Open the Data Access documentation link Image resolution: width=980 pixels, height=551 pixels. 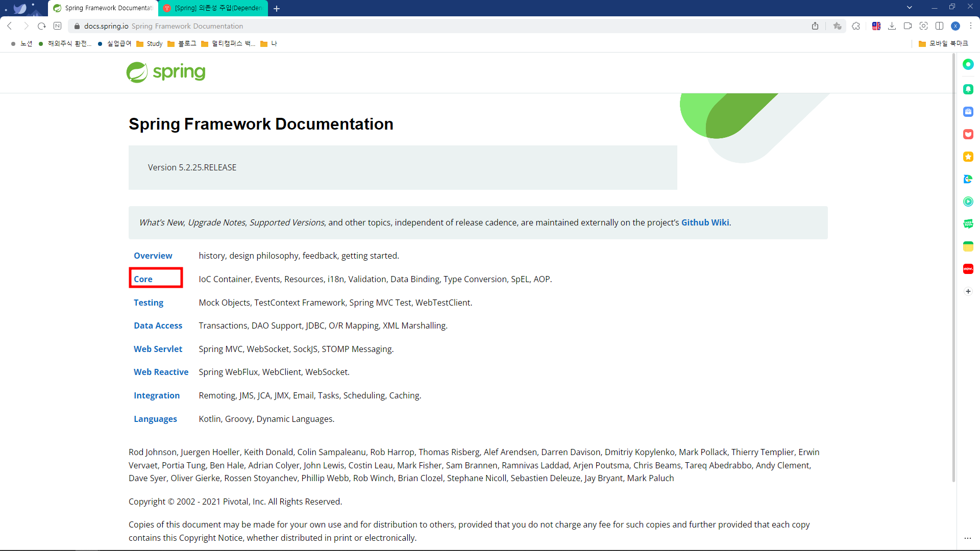(158, 325)
